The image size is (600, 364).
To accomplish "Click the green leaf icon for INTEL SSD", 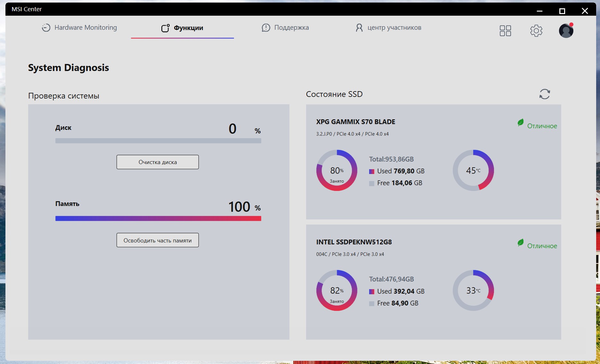I will (x=521, y=243).
